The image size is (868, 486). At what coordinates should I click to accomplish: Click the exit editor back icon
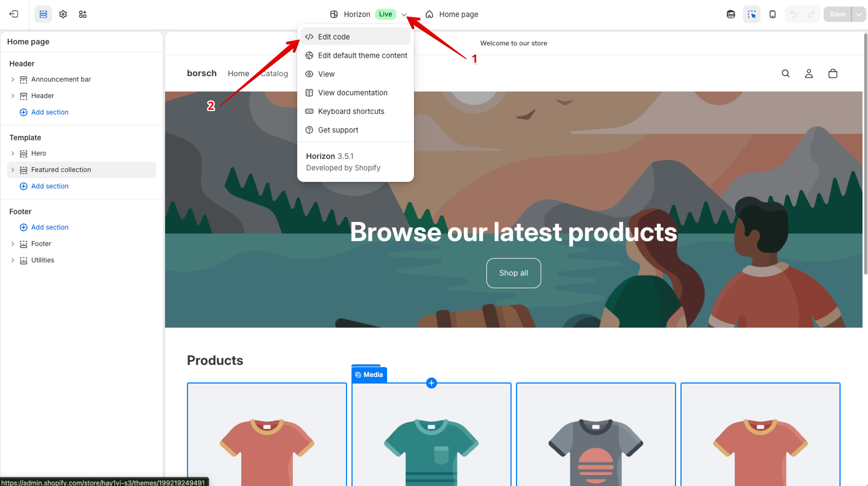(x=14, y=14)
